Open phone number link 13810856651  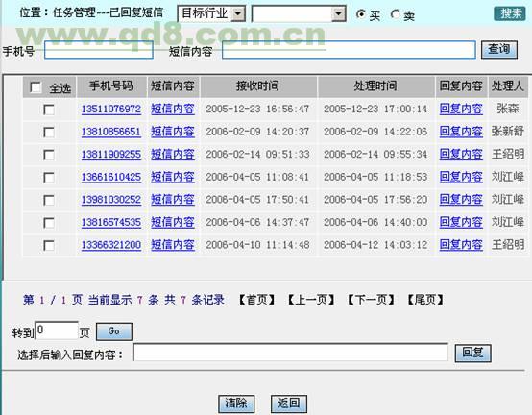(x=111, y=132)
